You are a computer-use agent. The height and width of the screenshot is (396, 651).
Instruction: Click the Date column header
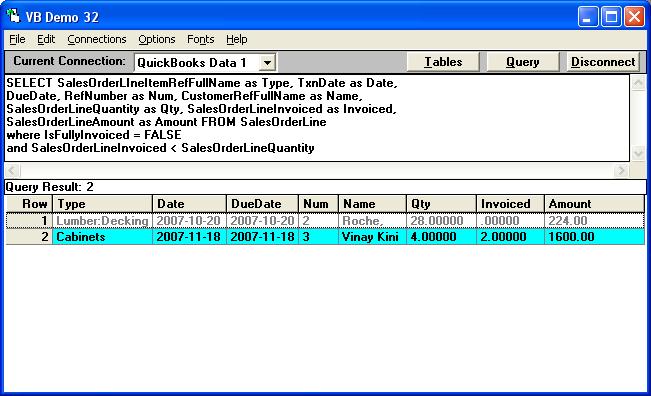coord(189,204)
